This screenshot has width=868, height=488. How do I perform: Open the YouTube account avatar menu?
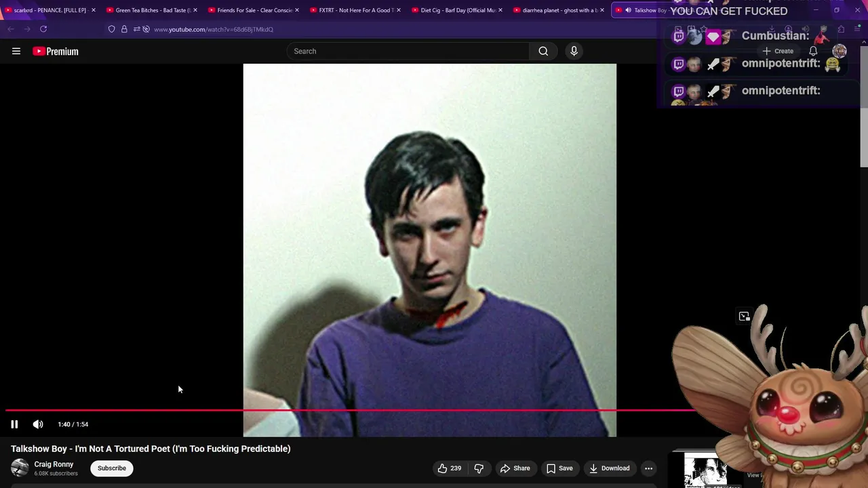coord(840,51)
